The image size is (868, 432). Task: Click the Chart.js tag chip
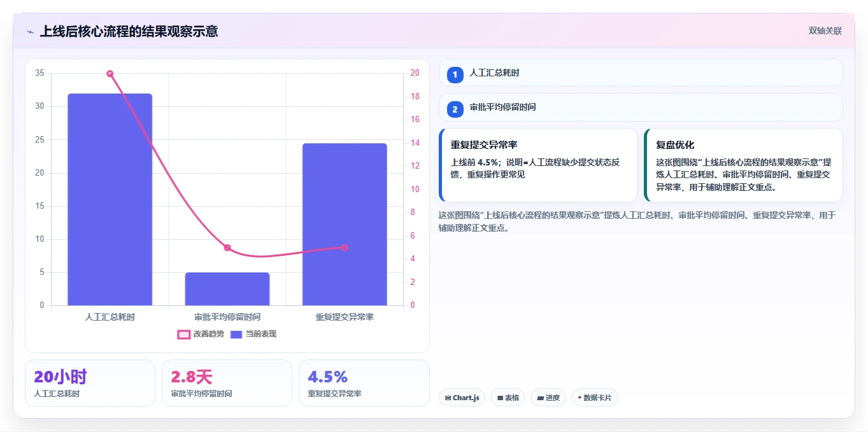point(462,398)
